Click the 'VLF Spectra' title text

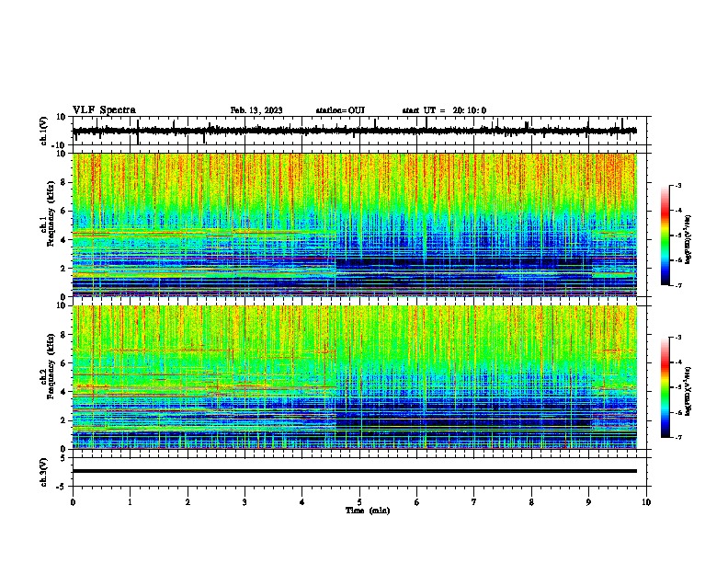tap(104, 110)
